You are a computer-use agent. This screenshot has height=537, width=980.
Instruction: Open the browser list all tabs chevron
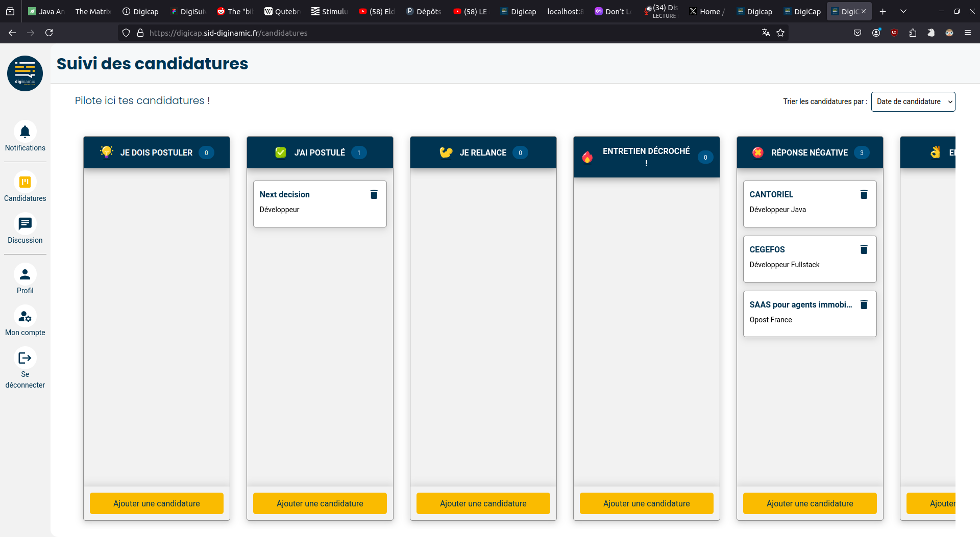(x=903, y=11)
